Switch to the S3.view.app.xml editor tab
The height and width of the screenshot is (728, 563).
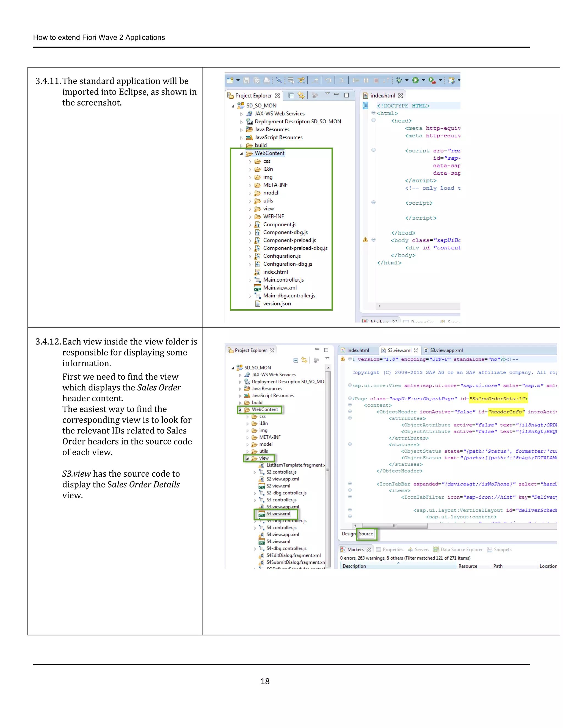(446, 350)
